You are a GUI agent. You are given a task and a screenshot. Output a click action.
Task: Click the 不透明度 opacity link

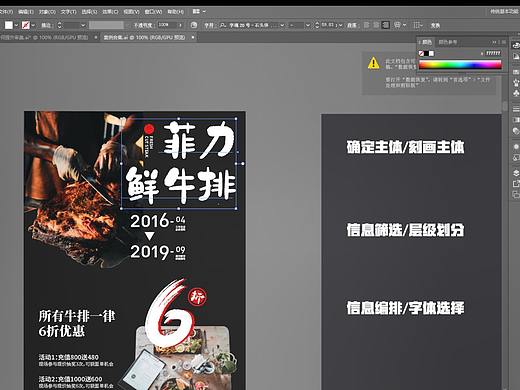click(x=143, y=25)
